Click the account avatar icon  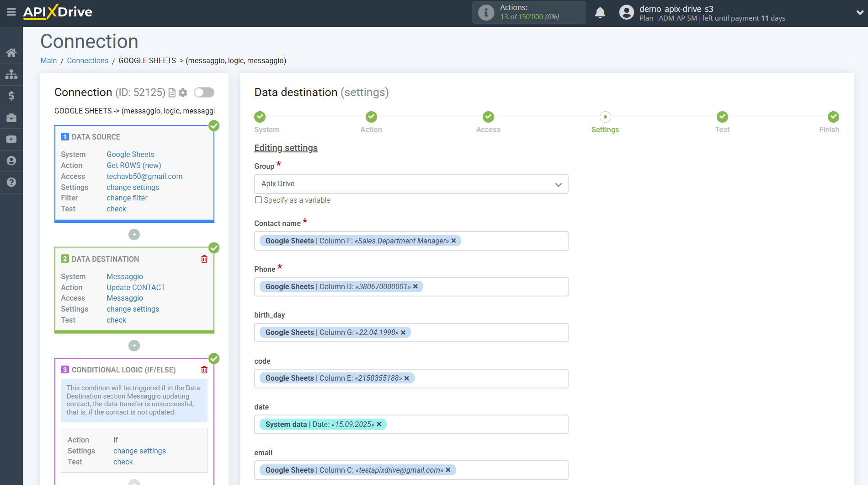point(627,12)
